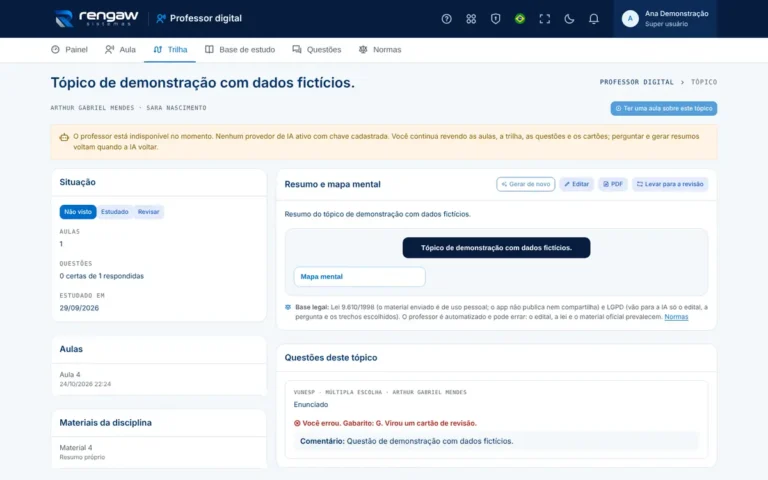
Task: Click 'ARTHUR GABRIEL MENDES · SARA NASCIMENTO' subtitle
Action: coord(128,108)
